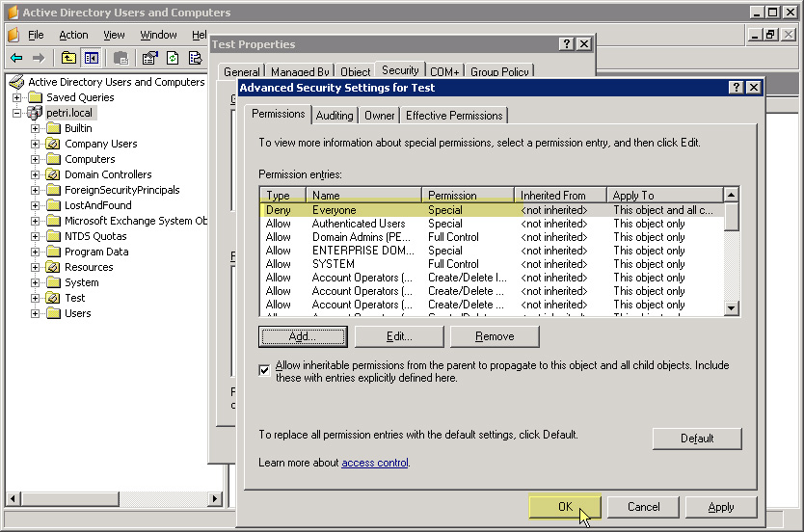
Task: Select the Permissions tab
Action: pos(279,114)
